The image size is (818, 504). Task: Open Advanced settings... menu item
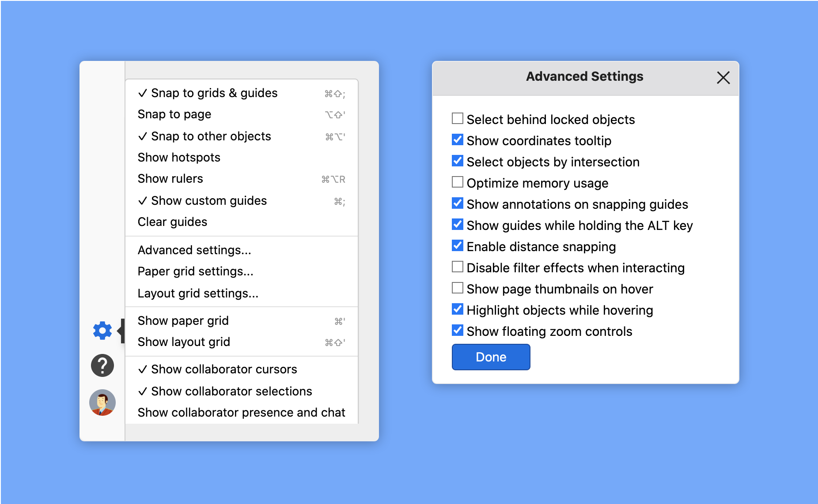[194, 250]
